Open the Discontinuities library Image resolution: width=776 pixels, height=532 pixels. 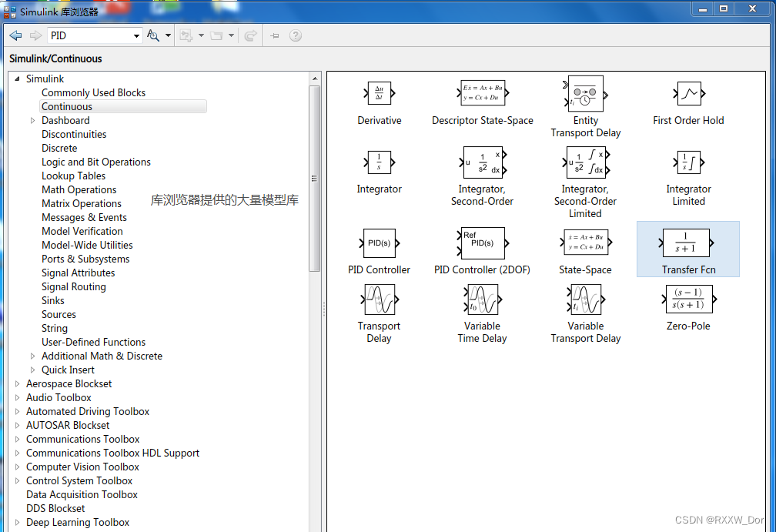point(74,134)
